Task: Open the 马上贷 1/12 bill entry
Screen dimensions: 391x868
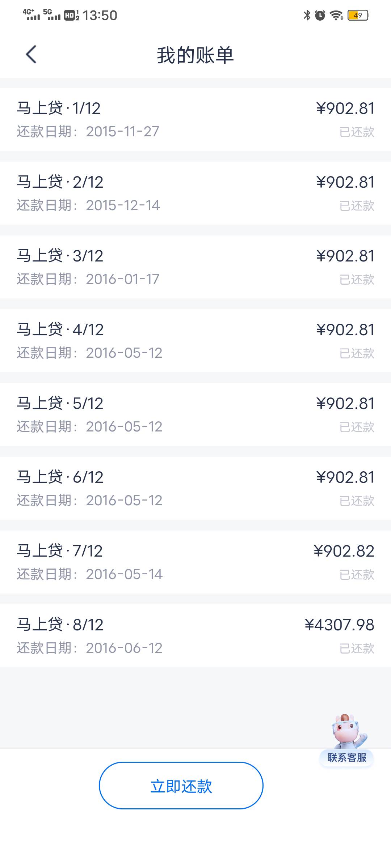Action: click(195, 119)
